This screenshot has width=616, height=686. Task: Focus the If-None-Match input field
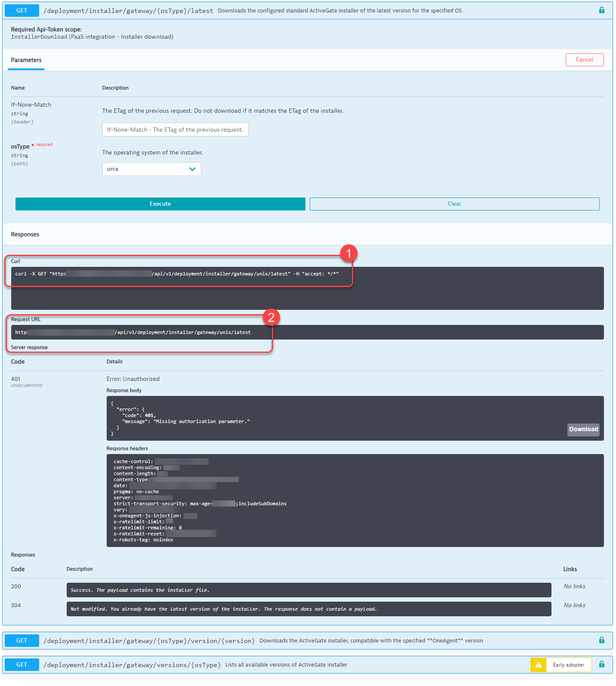(175, 130)
